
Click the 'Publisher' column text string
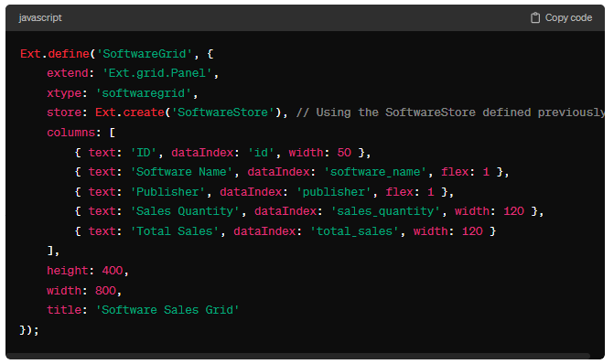[x=167, y=192]
